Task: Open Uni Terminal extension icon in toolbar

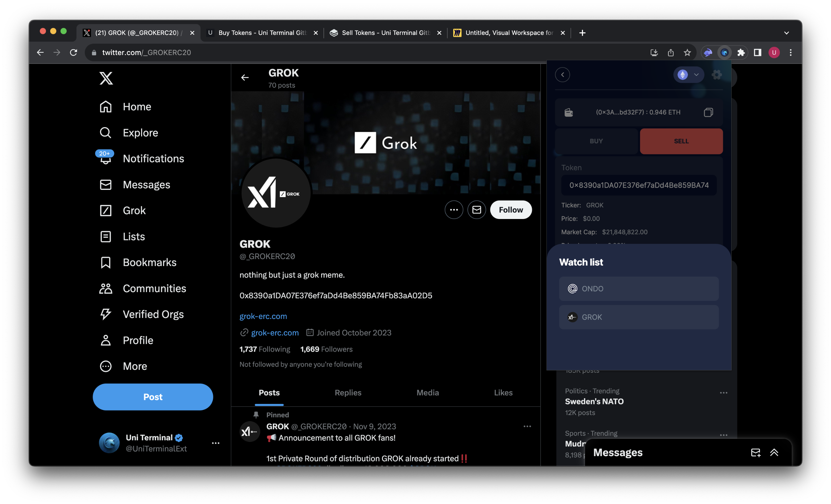Action: (724, 52)
